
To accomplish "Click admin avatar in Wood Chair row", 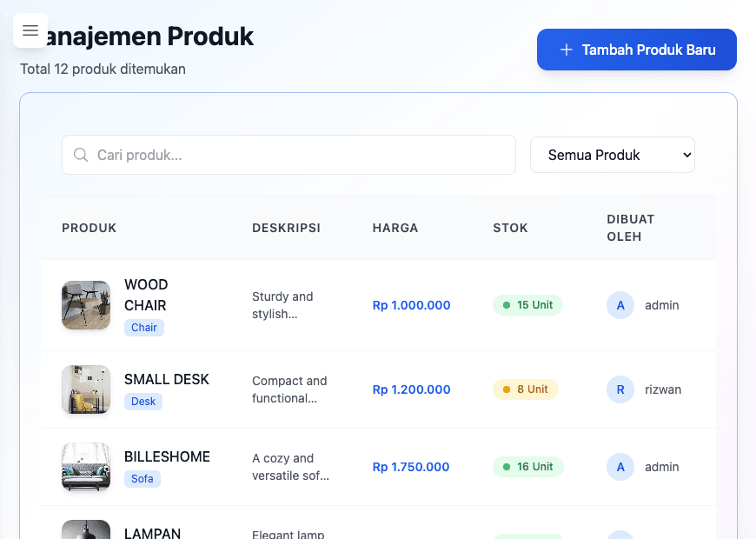I will (x=620, y=305).
